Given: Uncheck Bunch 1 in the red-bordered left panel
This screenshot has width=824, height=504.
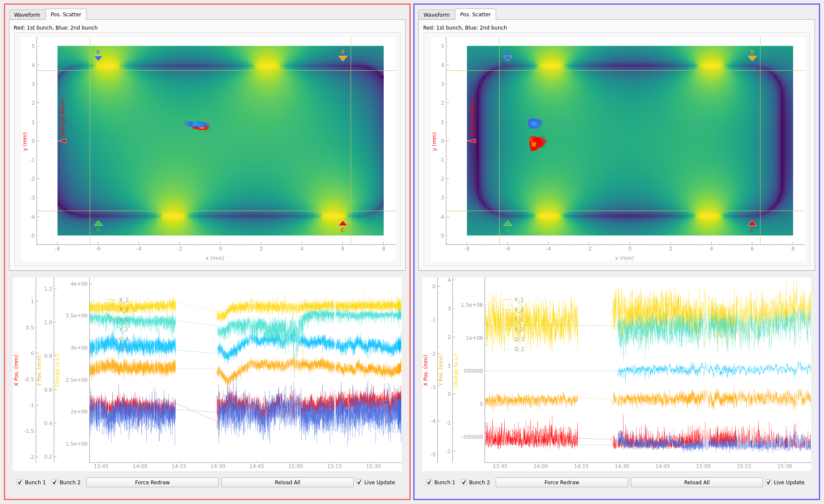Looking at the screenshot, I should (x=20, y=482).
